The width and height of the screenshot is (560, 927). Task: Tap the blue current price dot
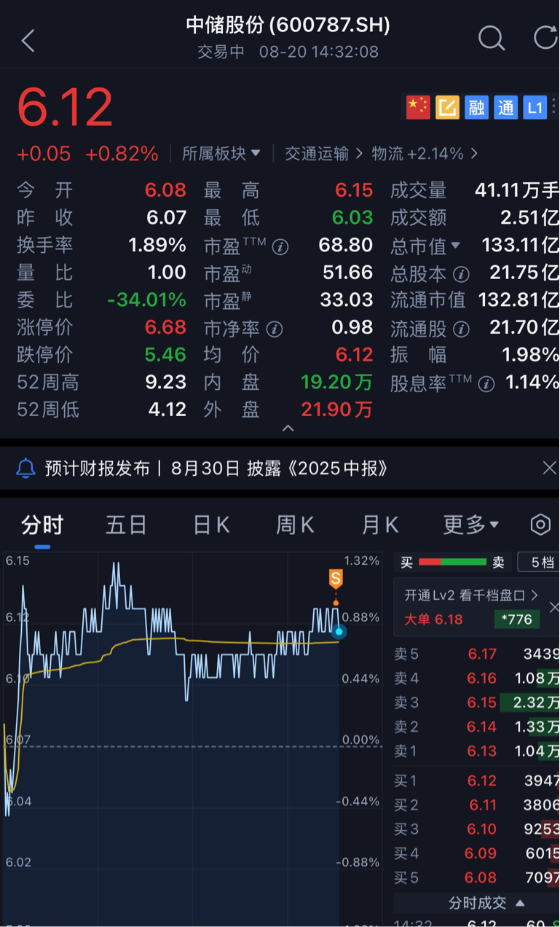coord(339,631)
